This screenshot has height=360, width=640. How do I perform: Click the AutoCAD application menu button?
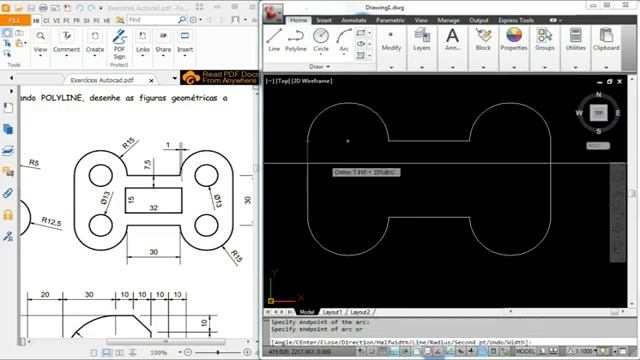[273, 12]
